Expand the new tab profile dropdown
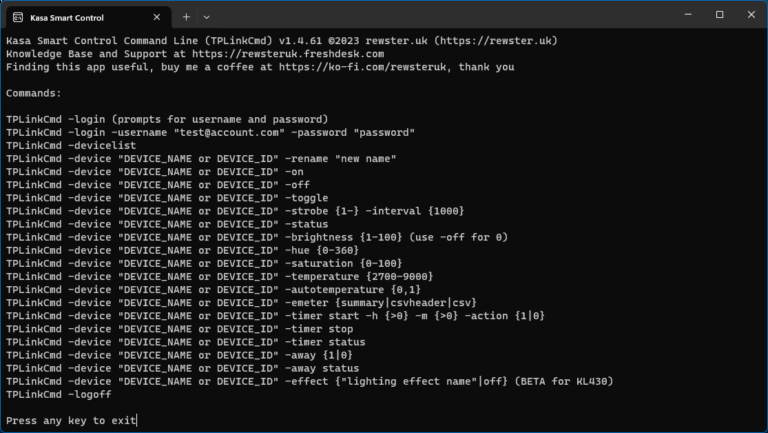Screen dimensions: 768x433 click(x=207, y=17)
